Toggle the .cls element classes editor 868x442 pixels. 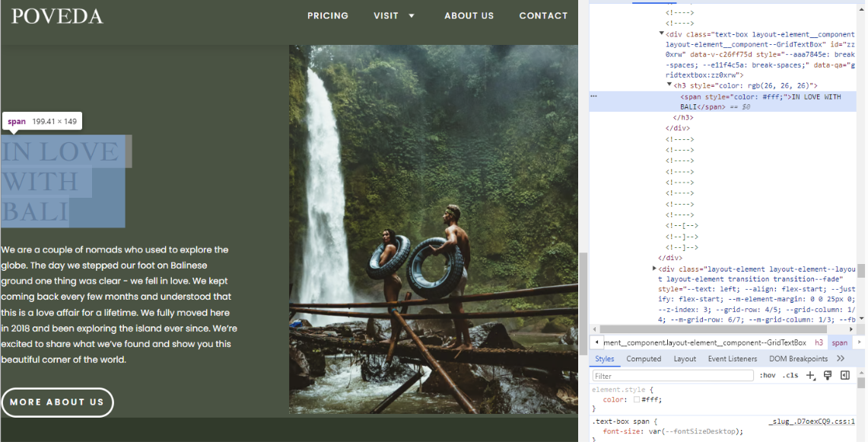tap(790, 375)
